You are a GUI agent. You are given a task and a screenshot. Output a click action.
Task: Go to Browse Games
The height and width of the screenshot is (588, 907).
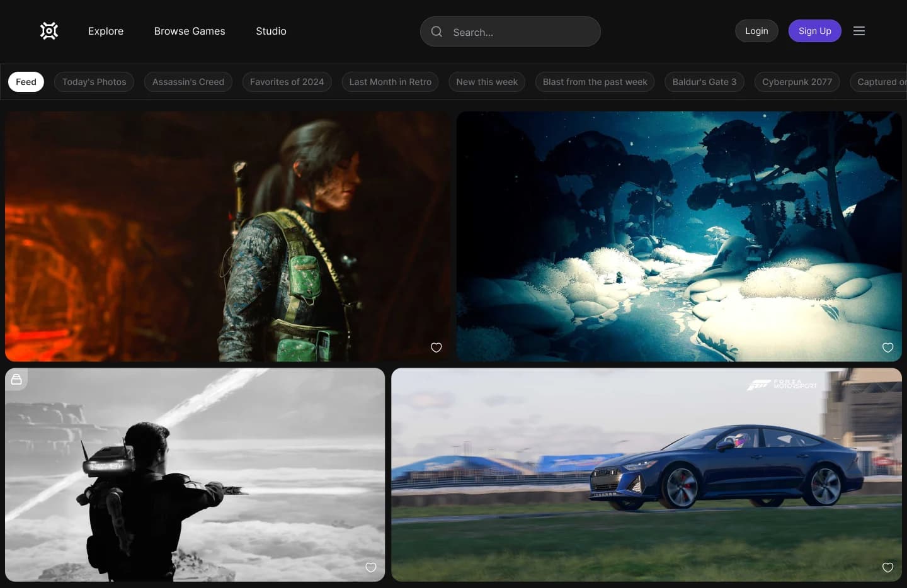coord(190,31)
